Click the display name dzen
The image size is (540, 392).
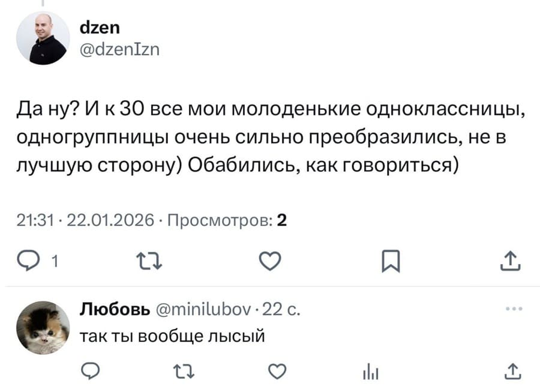(101, 26)
